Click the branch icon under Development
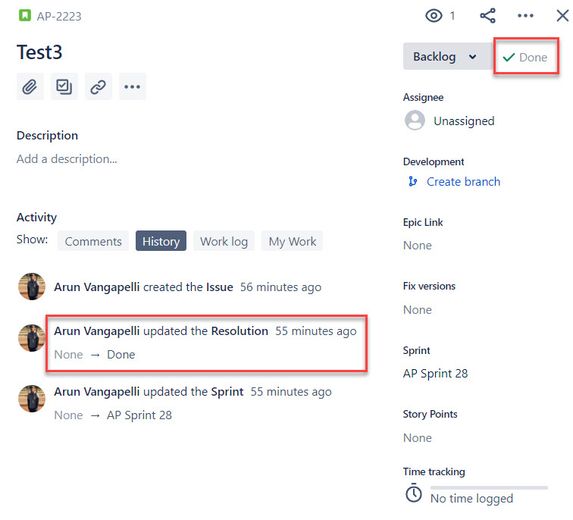The height and width of the screenshot is (520, 573). click(x=413, y=181)
